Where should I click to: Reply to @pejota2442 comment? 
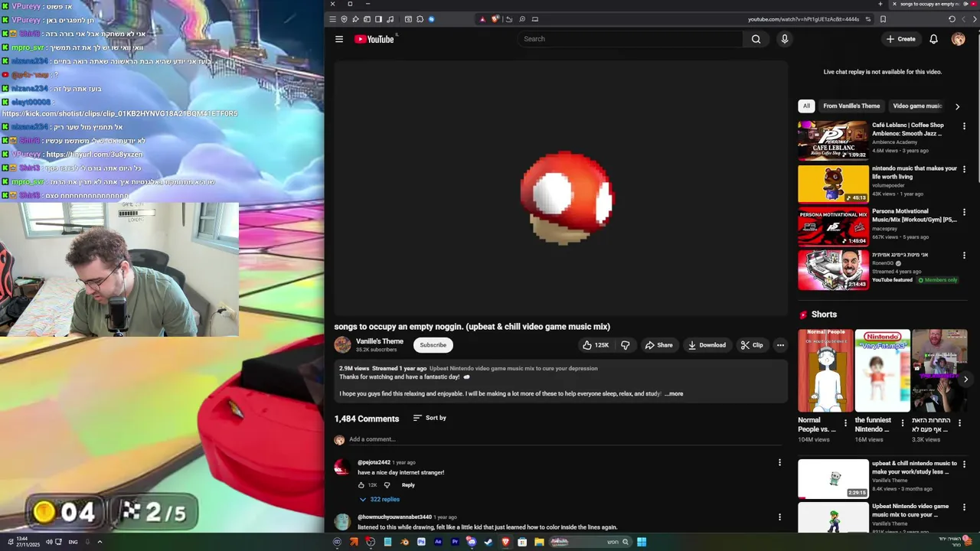coord(408,485)
